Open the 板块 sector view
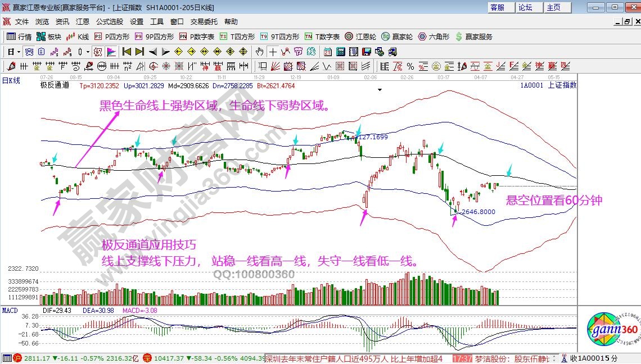Image resolution: width=641 pixels, height=364 pixels. [48, 37]
